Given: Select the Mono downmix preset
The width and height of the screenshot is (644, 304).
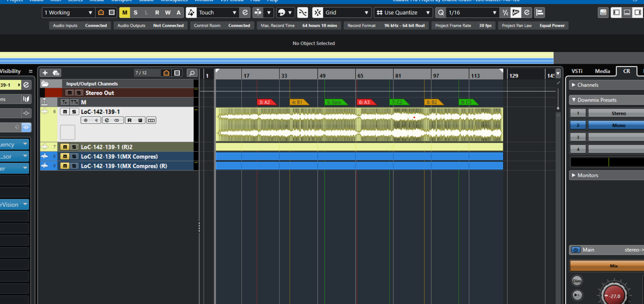Looking at the screenshot, I should tap(616, 125).
